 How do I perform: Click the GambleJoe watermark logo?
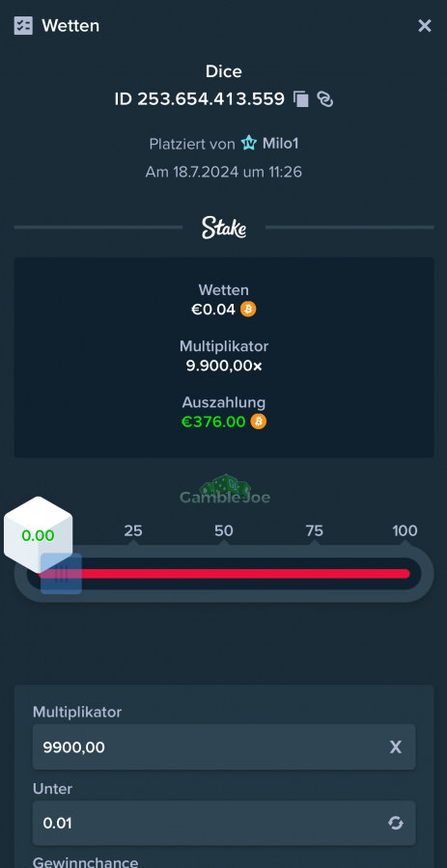click(224, 489)
